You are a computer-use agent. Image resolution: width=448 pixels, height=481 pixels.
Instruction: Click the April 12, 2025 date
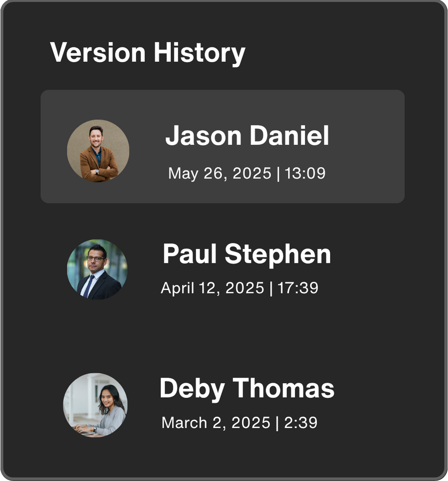point(213,288)
